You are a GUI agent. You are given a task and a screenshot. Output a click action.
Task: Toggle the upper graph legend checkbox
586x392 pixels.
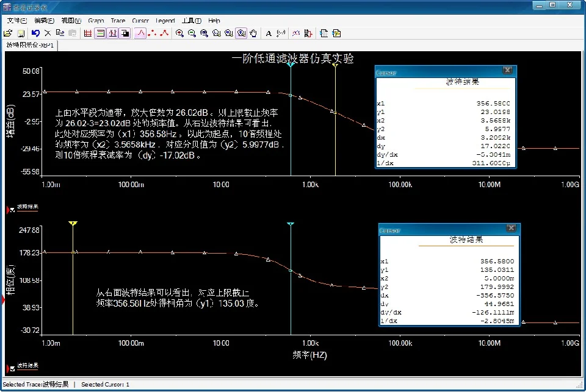point(12,210)
